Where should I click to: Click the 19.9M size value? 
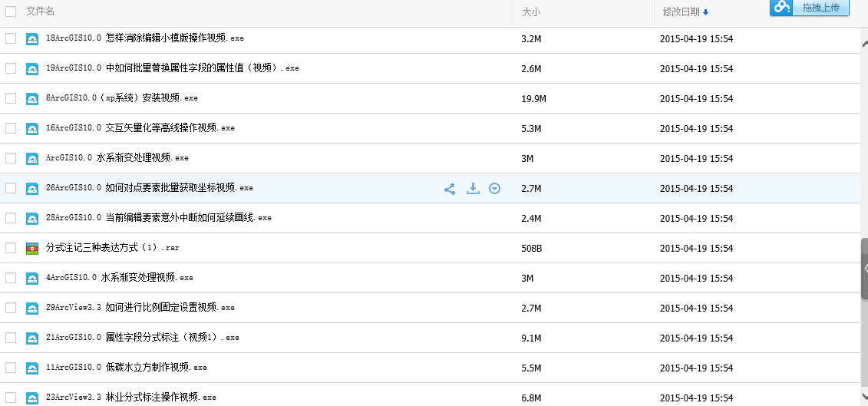tap(533, 98)
